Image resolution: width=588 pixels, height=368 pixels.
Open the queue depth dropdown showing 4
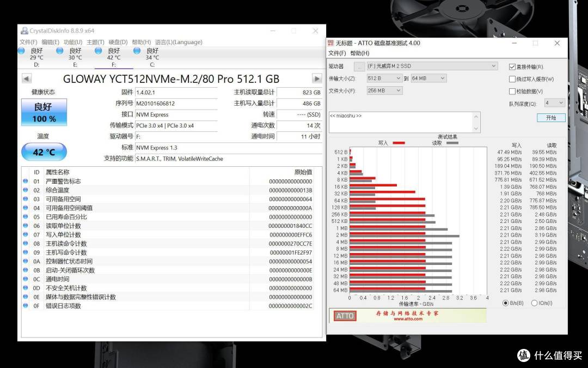[x=555, y=103]
